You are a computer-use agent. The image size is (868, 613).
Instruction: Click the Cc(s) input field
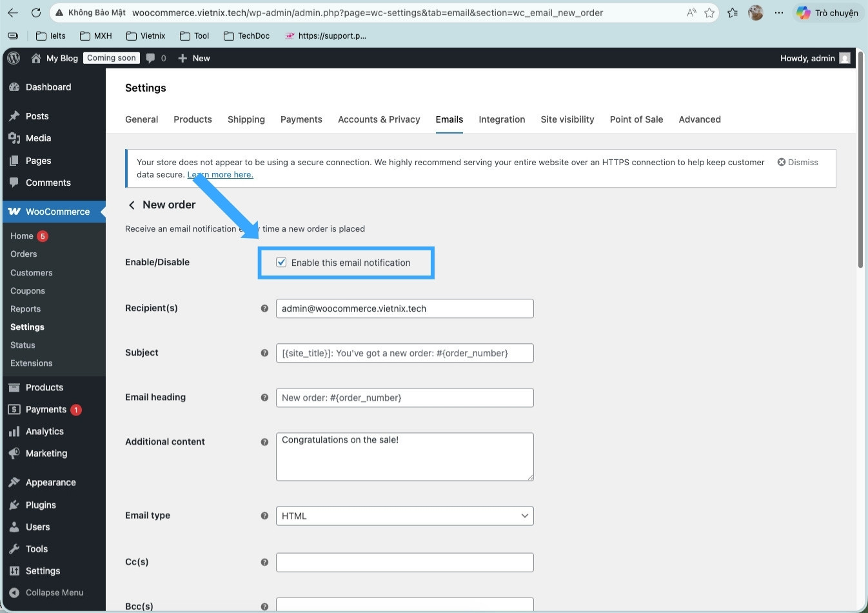404,562
